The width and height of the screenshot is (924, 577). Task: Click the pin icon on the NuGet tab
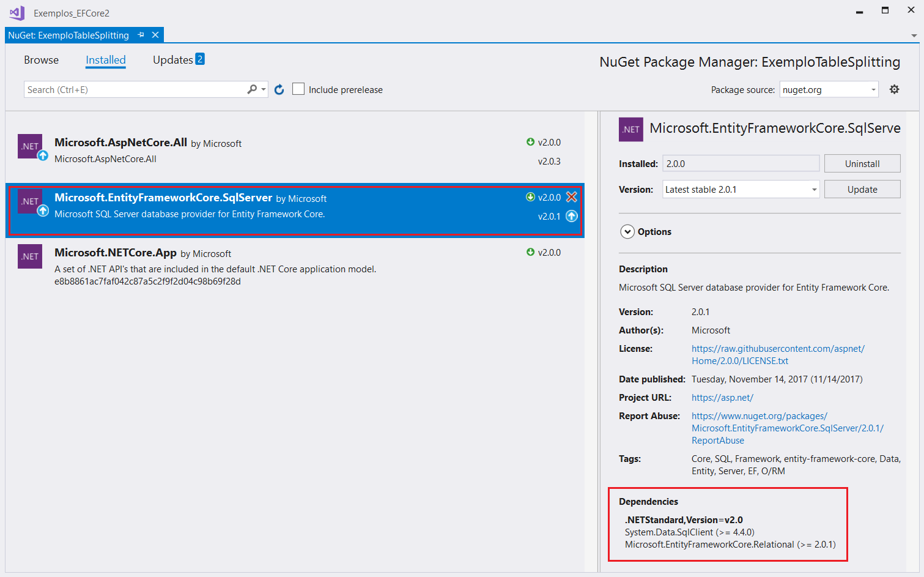click(x=141, y=35)
